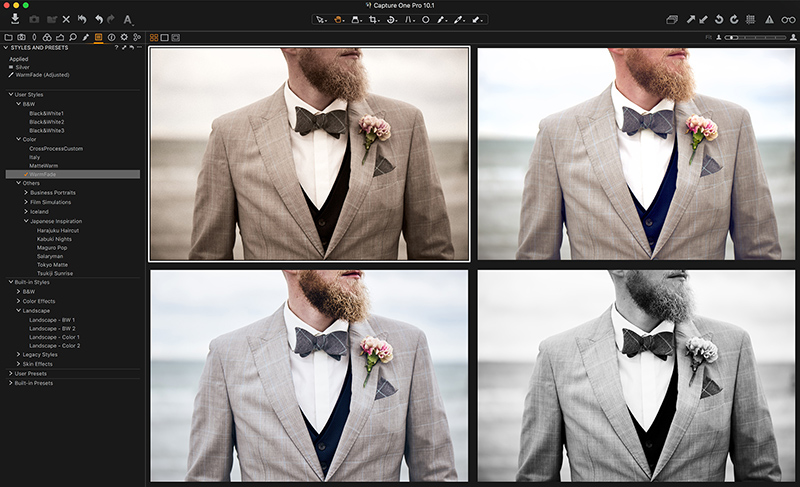Click the Proofing glasses icon
The width and height of the screenshot is (800, 487).
pos(788,20)
